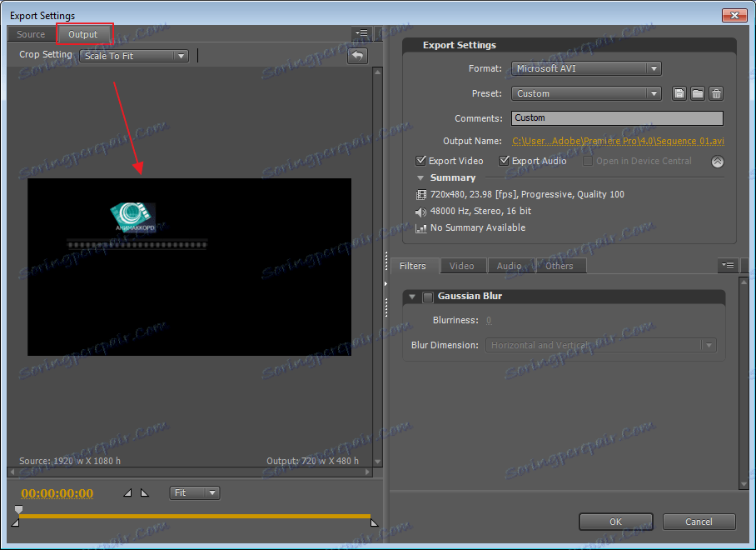Open the Fit zoom level dropdown
The image size is (756, 550).
tap(195, 492)
